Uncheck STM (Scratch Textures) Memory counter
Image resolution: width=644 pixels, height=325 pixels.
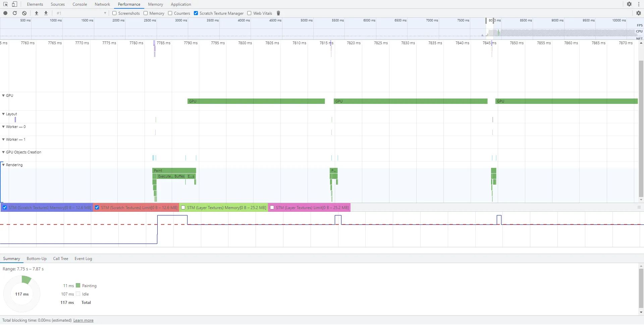(5, 207)
